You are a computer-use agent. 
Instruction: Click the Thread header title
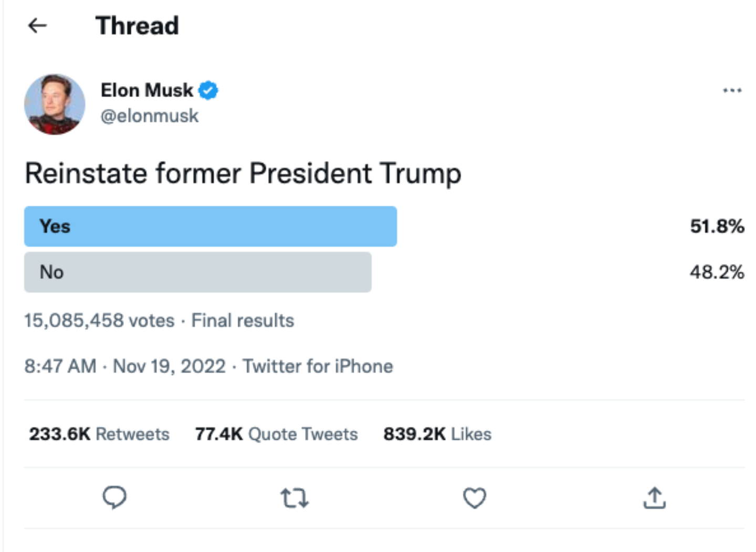137,25
